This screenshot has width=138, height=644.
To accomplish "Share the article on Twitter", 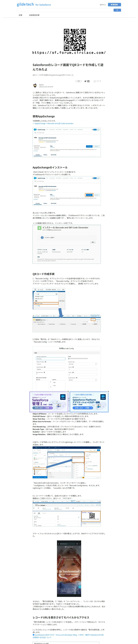I will pyautogui.click(x=85, y=81).
